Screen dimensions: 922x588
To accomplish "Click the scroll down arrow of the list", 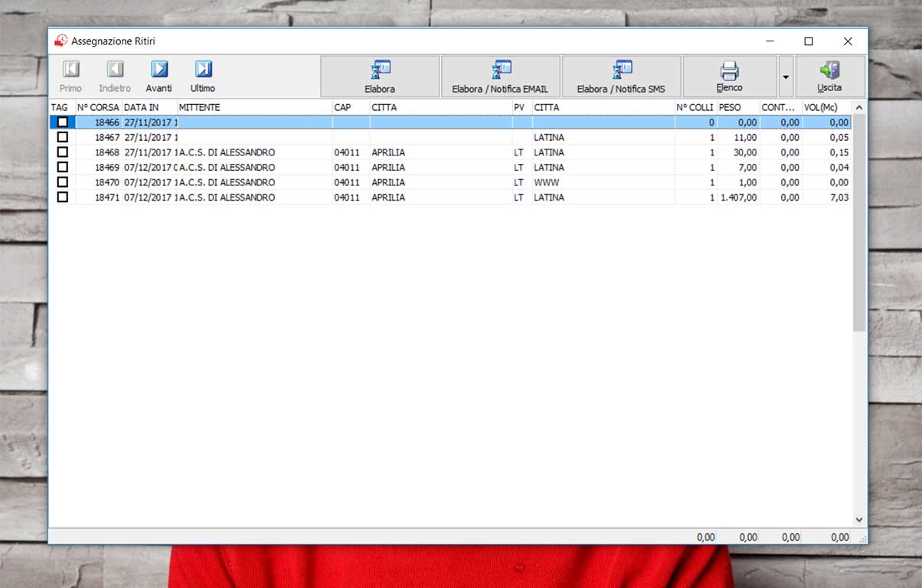I will [859, 520].
